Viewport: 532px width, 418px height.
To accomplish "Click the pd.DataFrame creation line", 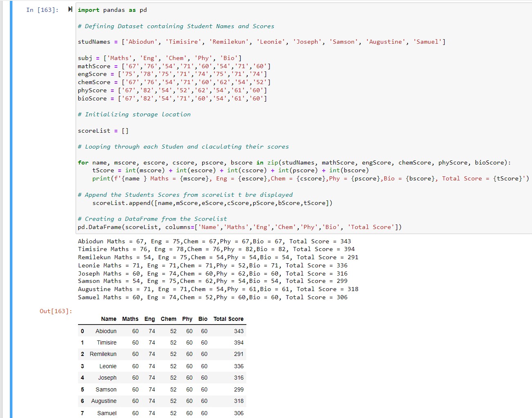I will click(240, 227).
